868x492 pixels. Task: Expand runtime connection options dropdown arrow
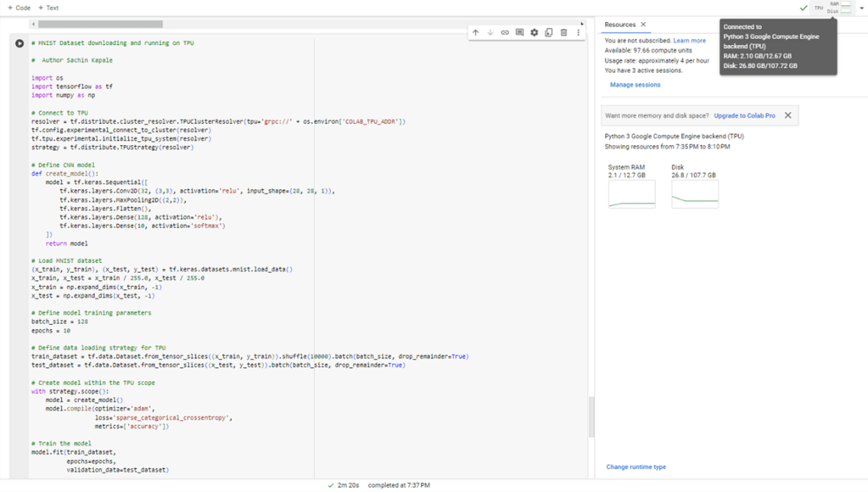tap(861, 8)
